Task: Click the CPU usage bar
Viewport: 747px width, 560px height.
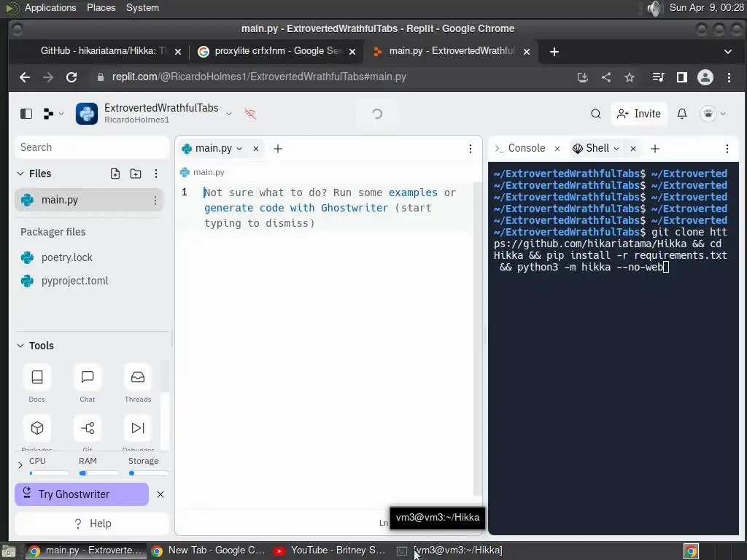Action: [49, 473]
